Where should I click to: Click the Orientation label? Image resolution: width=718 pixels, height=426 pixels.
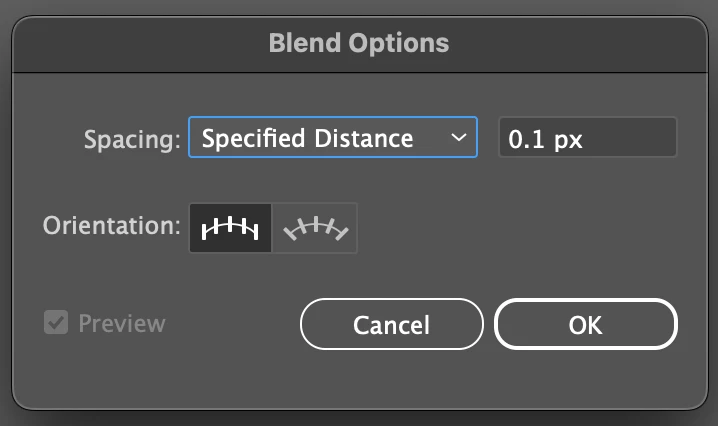(x=110, y=225)
